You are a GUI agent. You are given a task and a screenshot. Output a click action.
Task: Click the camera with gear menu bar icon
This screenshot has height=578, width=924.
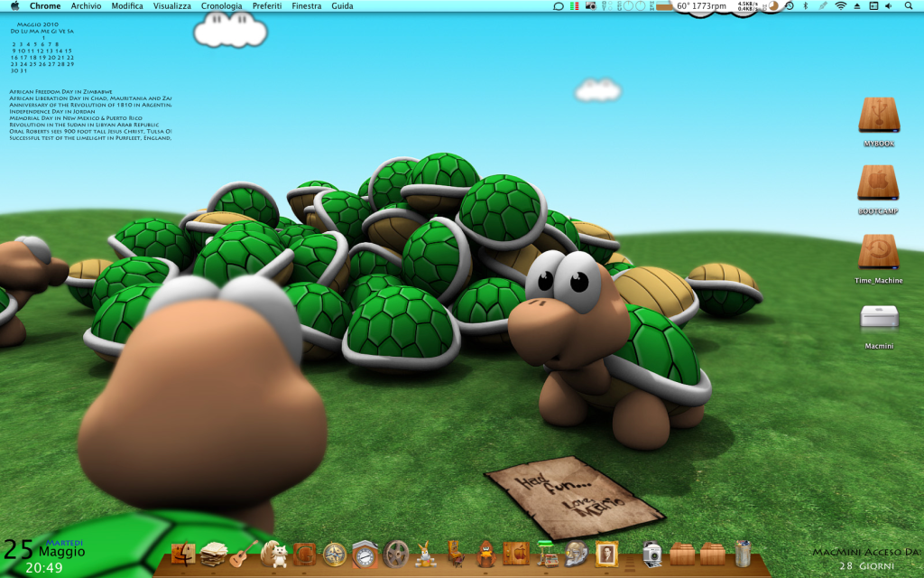[x=590, y=6]
